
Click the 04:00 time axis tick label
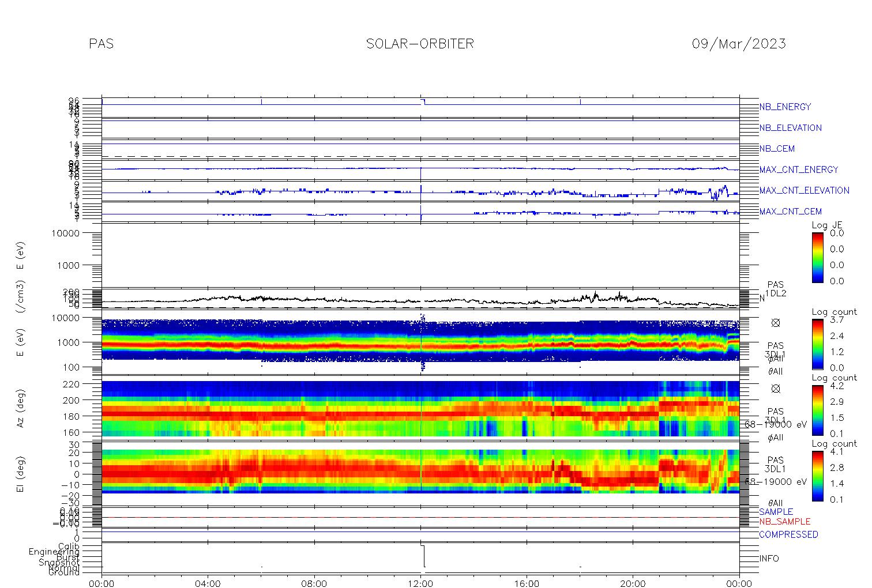point(208,583)
